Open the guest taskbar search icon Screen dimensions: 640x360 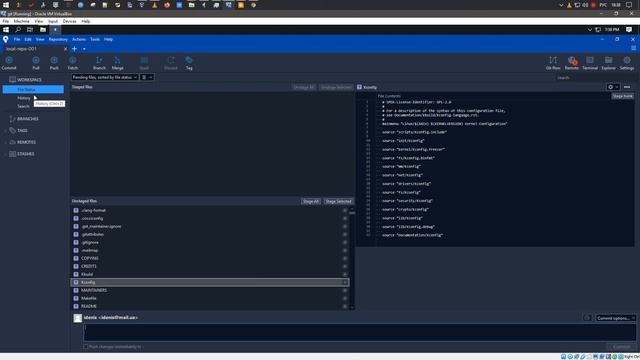18,29
